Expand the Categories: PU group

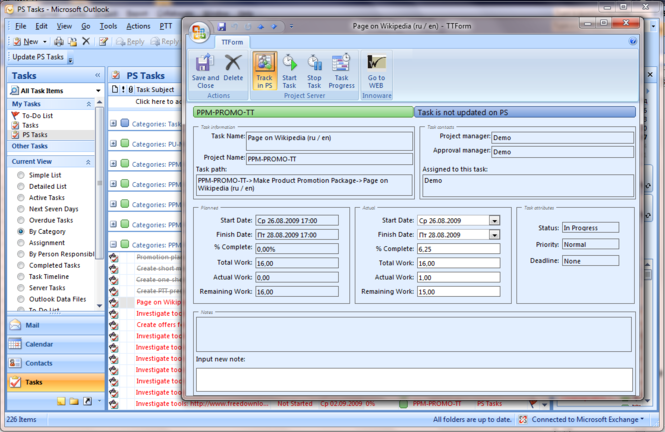[x=113, y=144]
